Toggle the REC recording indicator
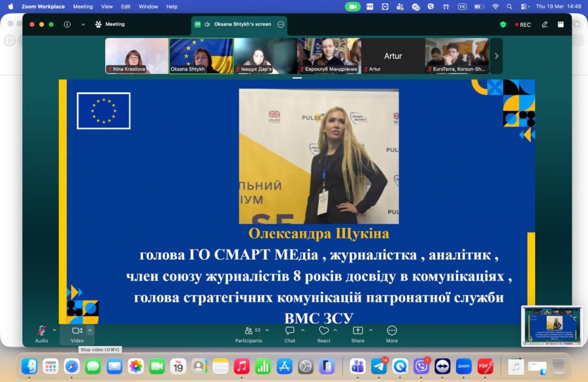Image resolution: width=588 pixels, height=382 pixels. (522, 25)
